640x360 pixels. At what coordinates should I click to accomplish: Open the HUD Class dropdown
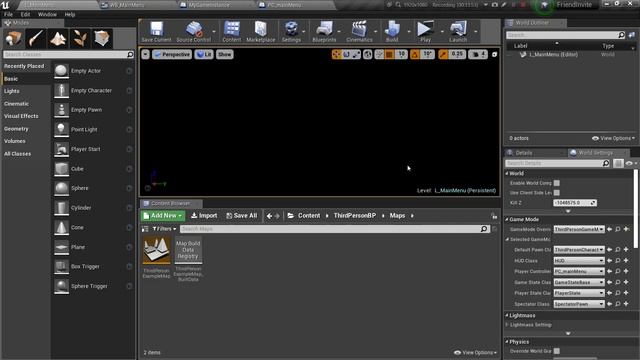(x=579, y=260)
